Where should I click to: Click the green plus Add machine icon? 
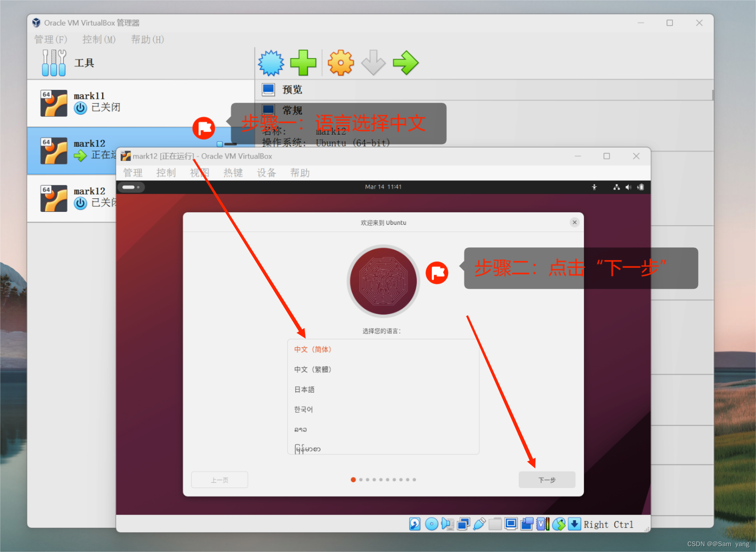[x=303, y=63]
